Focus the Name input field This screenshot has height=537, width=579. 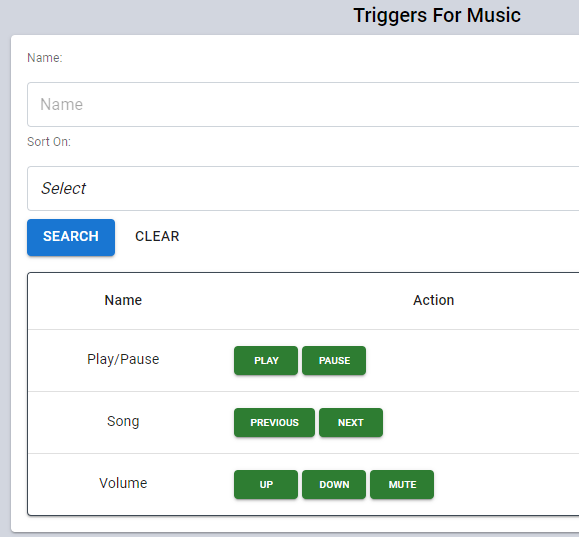303,105
